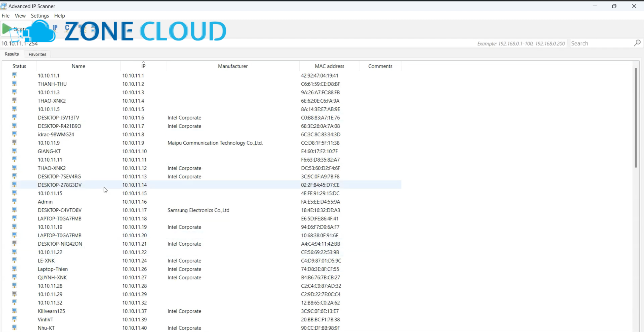644x332 pixels.
Task: Click the status icon for LE-XNK
Action: pyautogui.click(x=15, y=260)
